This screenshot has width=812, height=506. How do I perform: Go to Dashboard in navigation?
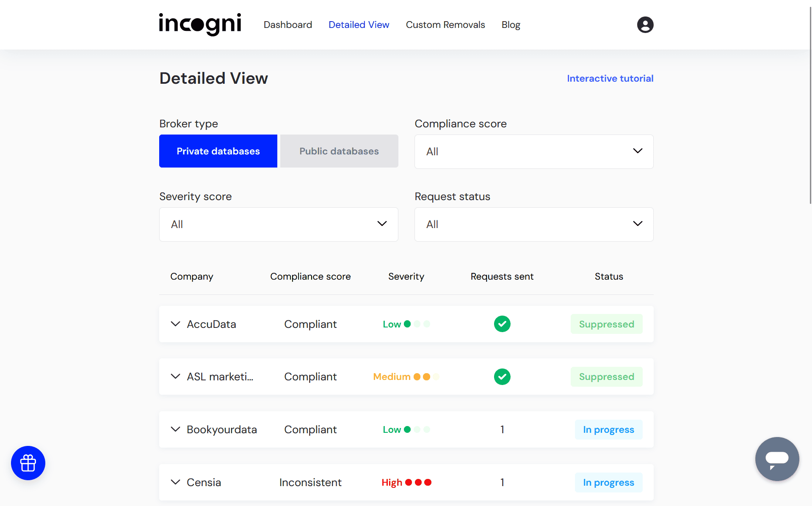coord(288,25)
